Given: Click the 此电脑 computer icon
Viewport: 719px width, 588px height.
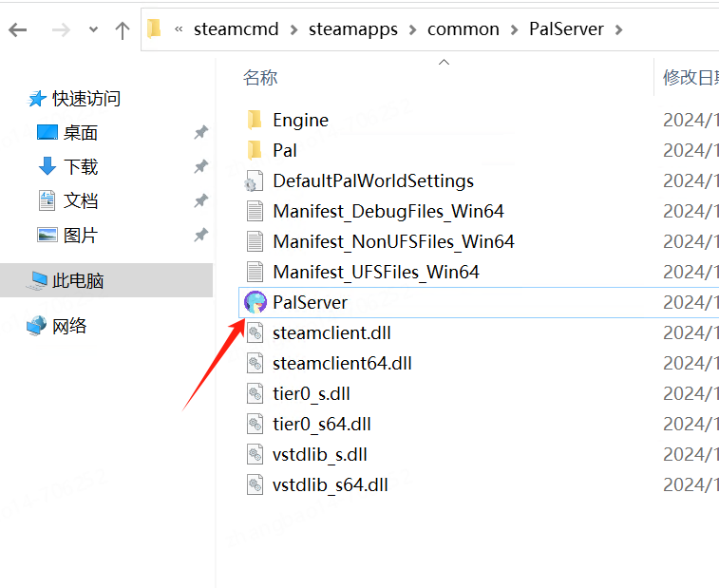Looking at the screenshot, I should coord(37,280).
